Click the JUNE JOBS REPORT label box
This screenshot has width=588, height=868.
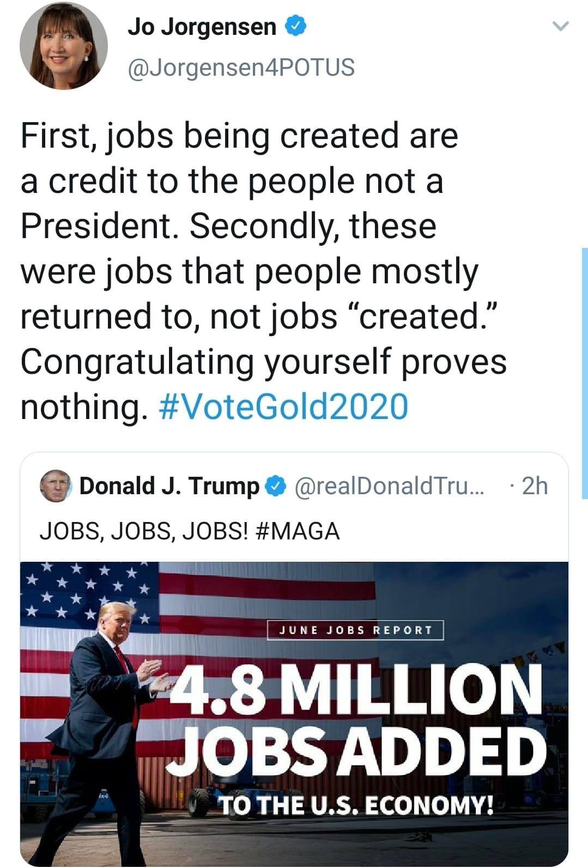click(x=356, y=630)
